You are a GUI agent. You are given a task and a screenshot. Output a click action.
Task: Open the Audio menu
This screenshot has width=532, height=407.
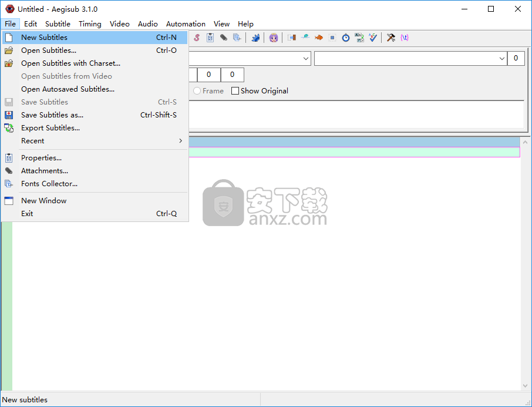(147, 23)
